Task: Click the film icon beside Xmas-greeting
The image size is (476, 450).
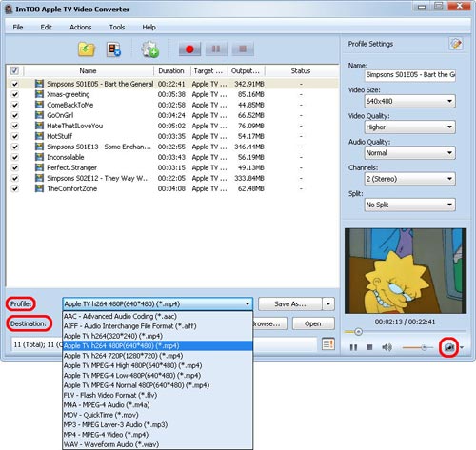Action: tap(39, 94)
